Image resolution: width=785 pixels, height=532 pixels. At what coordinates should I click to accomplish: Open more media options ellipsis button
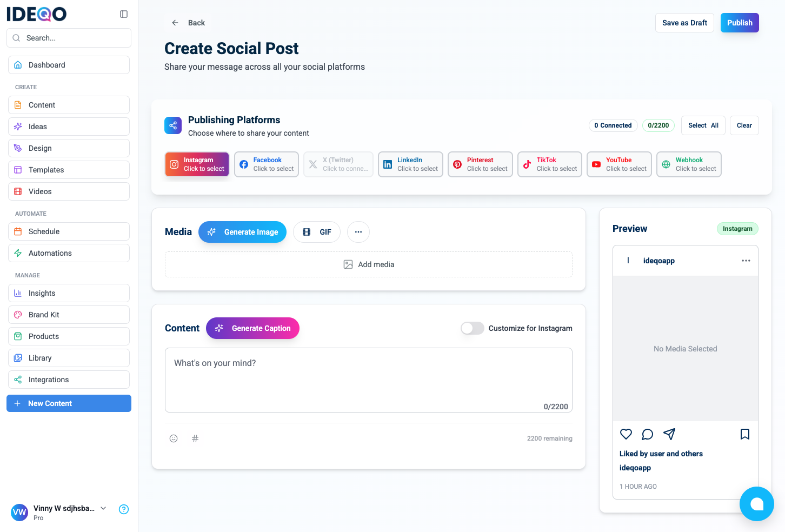[358, 232]
